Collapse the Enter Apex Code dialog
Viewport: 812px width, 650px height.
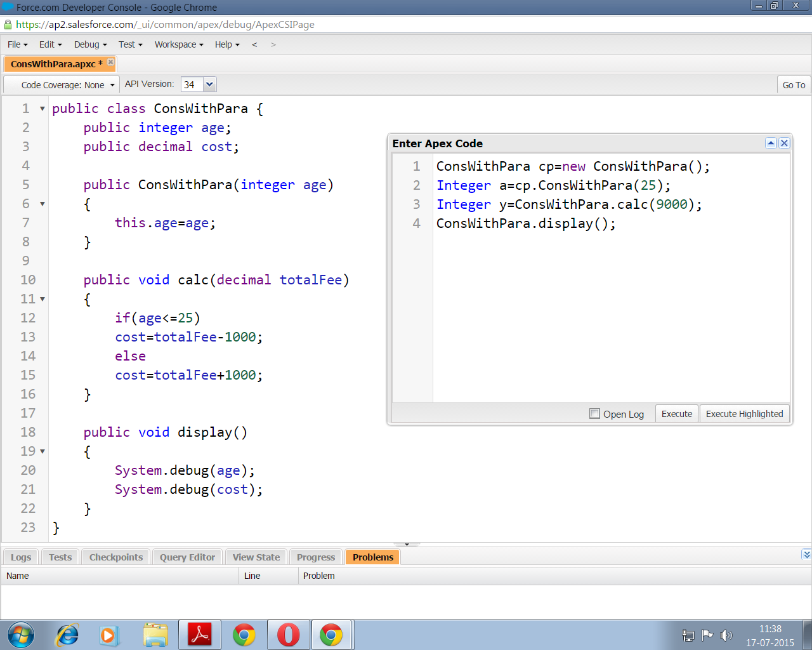[x=771, y=143]
